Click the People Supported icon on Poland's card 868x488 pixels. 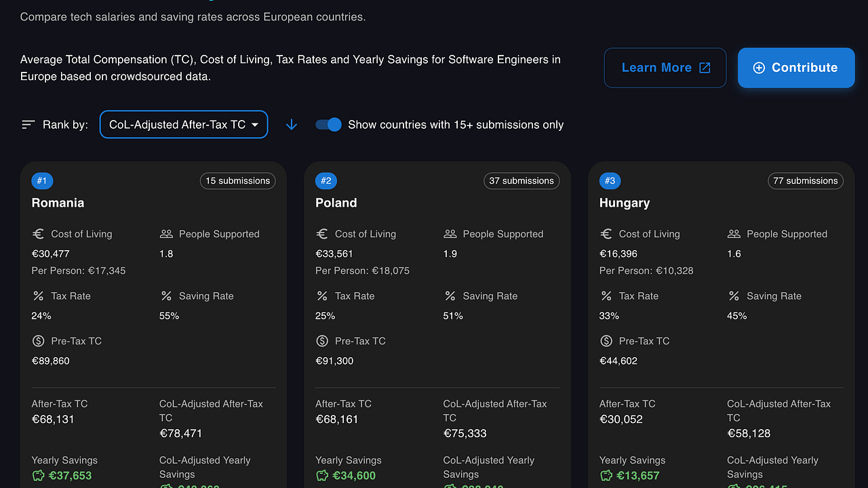point(450,234)
